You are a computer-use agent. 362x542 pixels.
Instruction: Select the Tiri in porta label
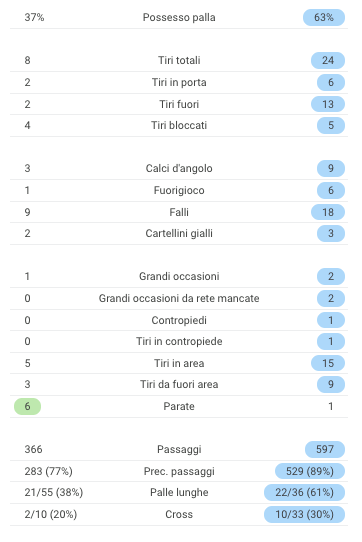pos(179,82)
